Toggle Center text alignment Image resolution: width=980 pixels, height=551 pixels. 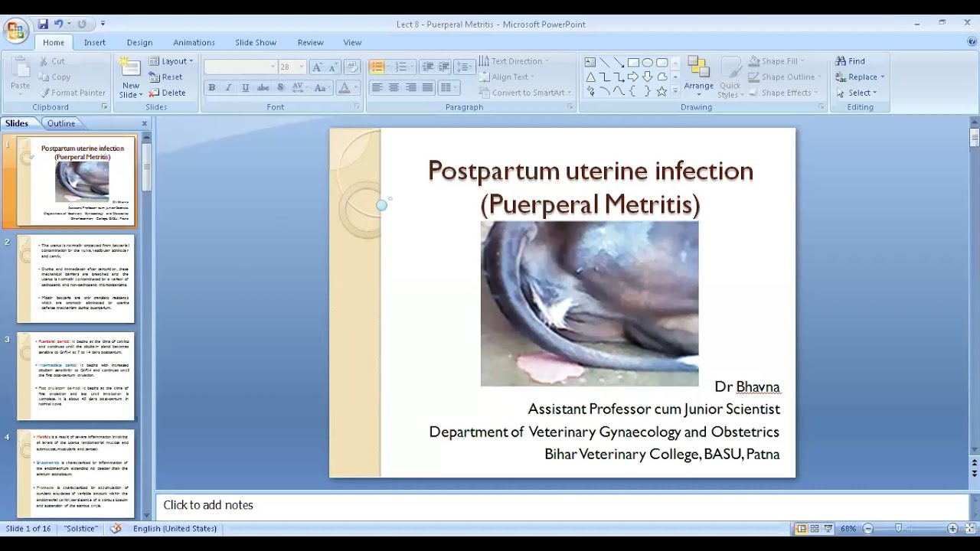[394, 88]
